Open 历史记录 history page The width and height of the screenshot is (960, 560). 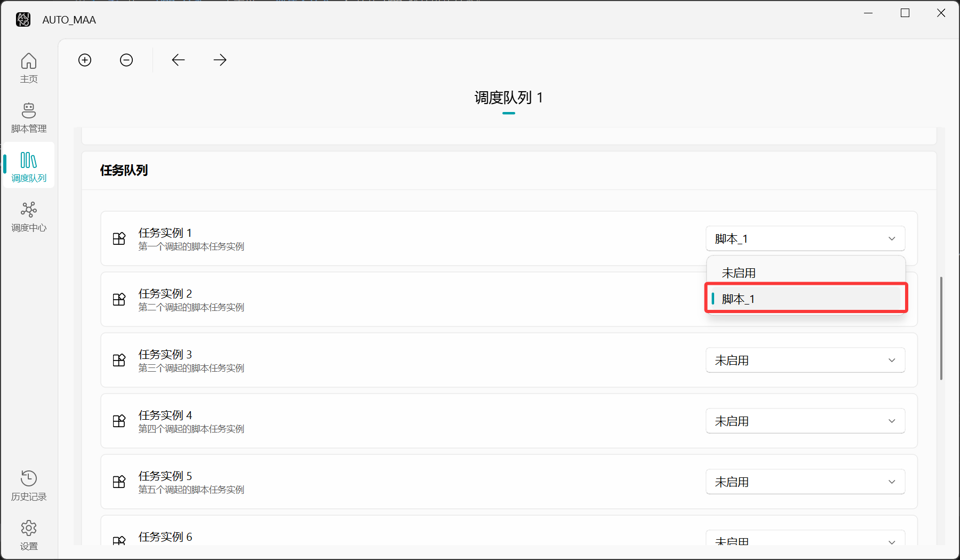coord(29,485)
